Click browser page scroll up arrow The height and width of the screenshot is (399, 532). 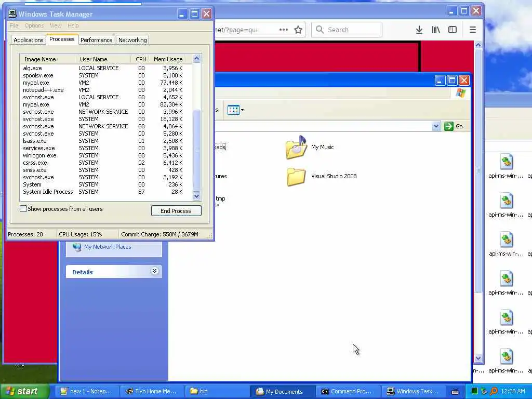[478, 45]
